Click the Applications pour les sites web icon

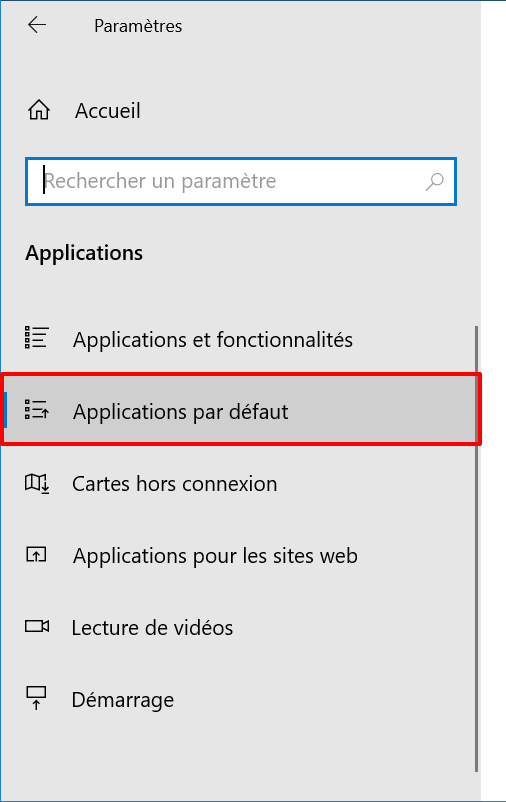(36, 555)
